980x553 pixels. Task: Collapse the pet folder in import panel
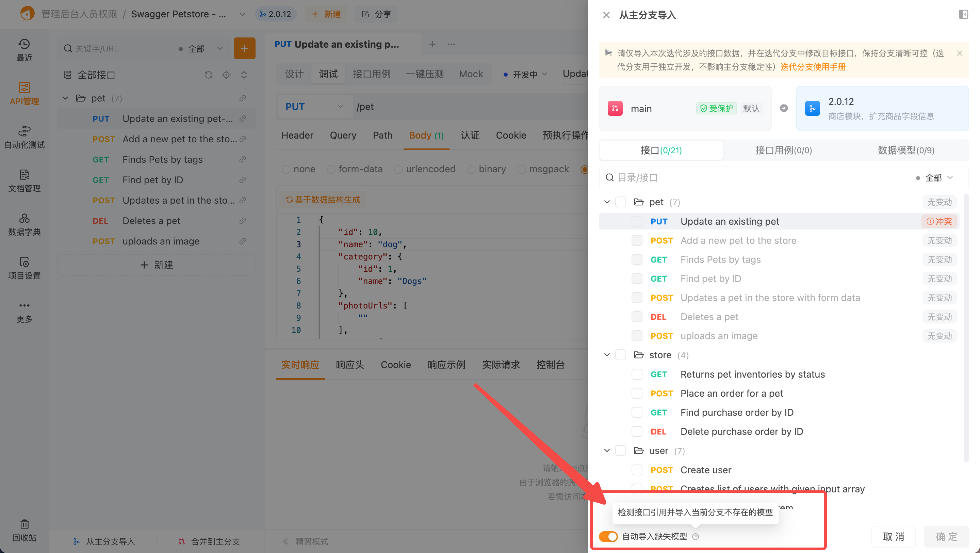tap(607, 202)
